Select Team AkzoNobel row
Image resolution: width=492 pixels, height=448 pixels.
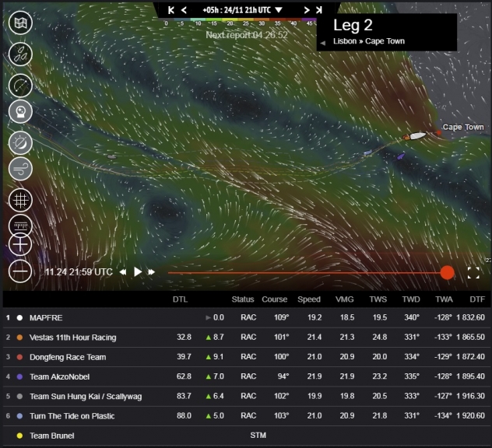pos(246,376)
